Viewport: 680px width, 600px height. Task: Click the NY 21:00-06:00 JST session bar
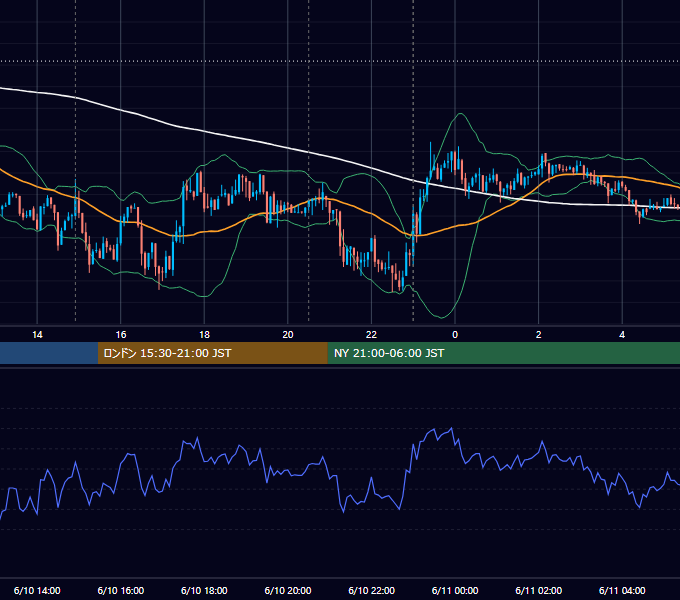point(503,353)
